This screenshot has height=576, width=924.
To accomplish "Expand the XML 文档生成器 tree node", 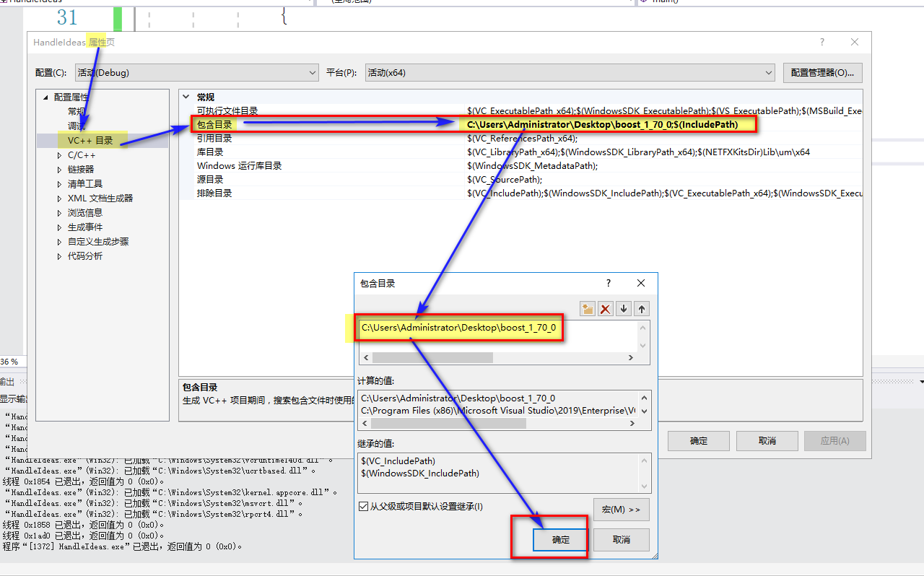I will (60, 198).
